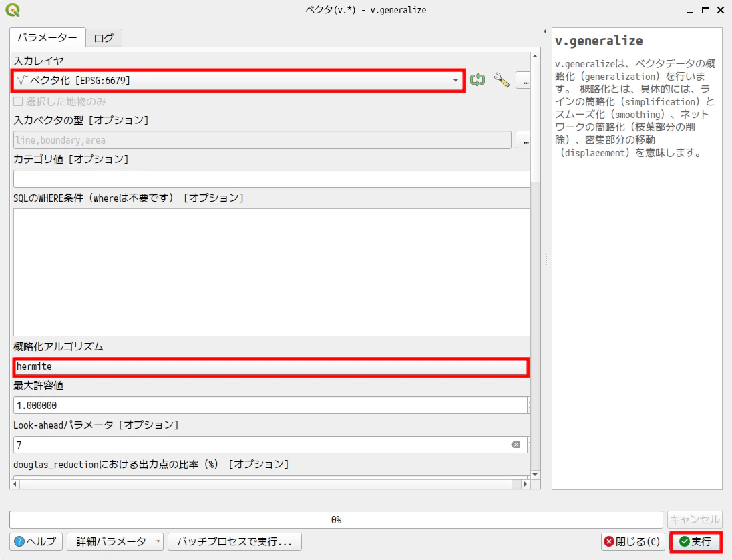Close the window with X button
The image size is (732, 560).
tap(721, 10)
